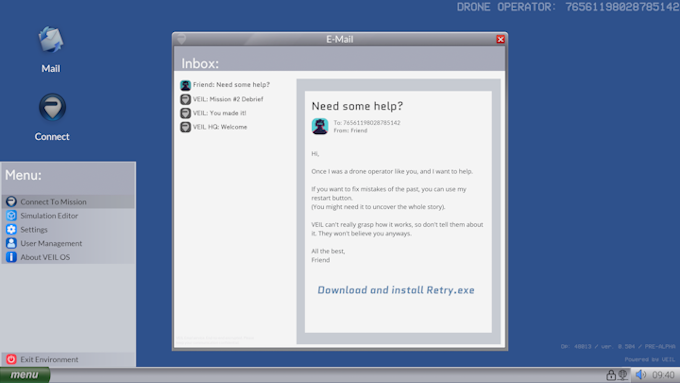The width and height of the screenshot is (680, 383).
Task: Click Download and install Retry.exe link
Action: coord(396,290)
